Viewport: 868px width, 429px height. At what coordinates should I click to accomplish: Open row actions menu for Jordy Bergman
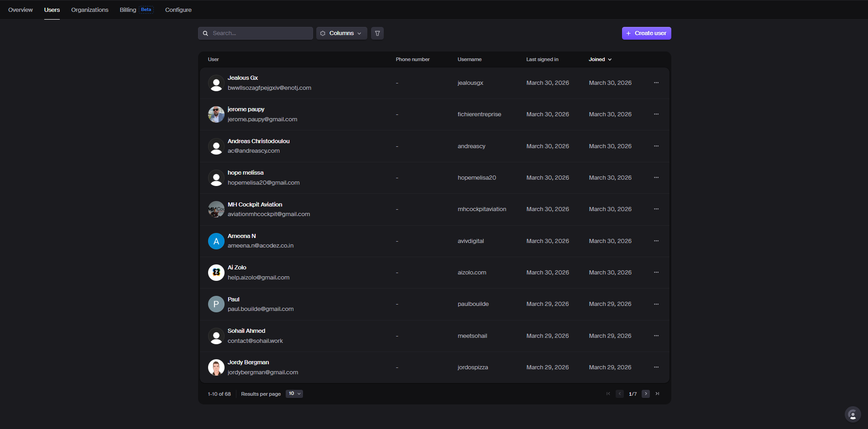656,367
